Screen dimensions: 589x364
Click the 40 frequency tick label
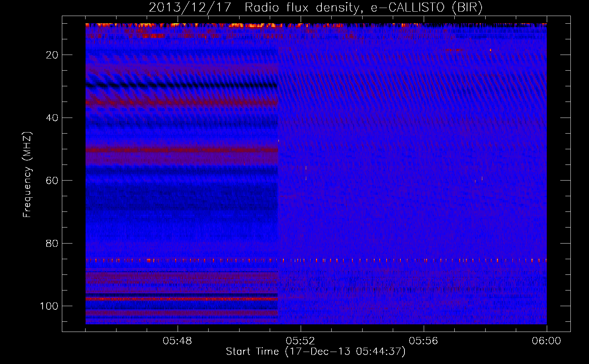[x=52, y=118]
